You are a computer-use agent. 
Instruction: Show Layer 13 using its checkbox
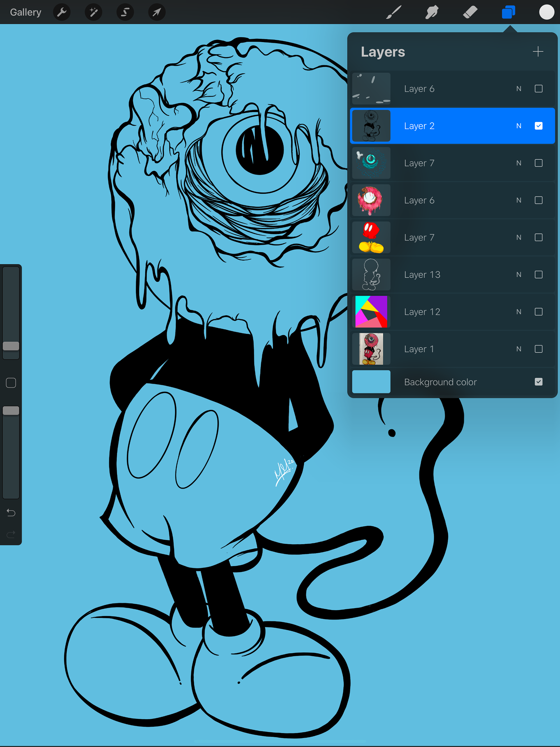pyautogui.click(x=538, y=274)
